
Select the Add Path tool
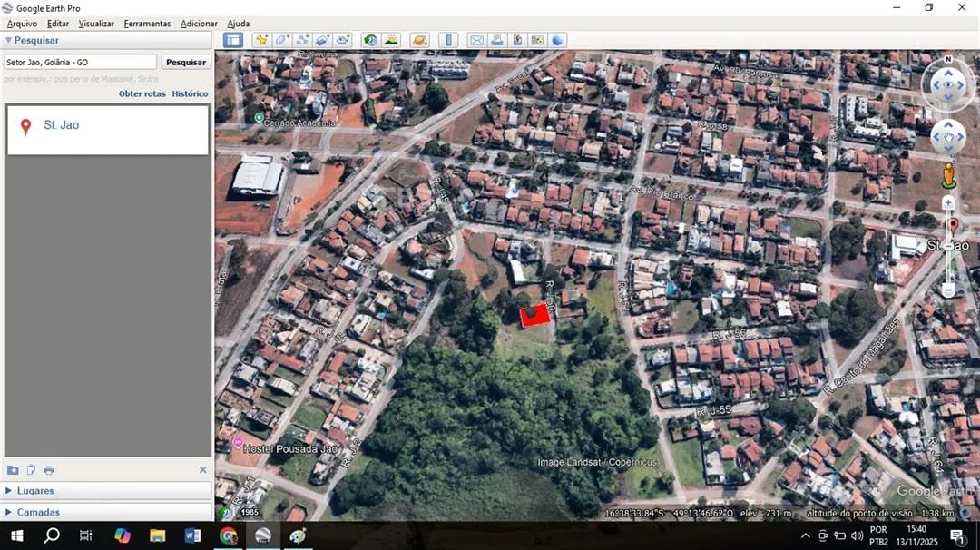pyautogui.click(x=303, y=40)
